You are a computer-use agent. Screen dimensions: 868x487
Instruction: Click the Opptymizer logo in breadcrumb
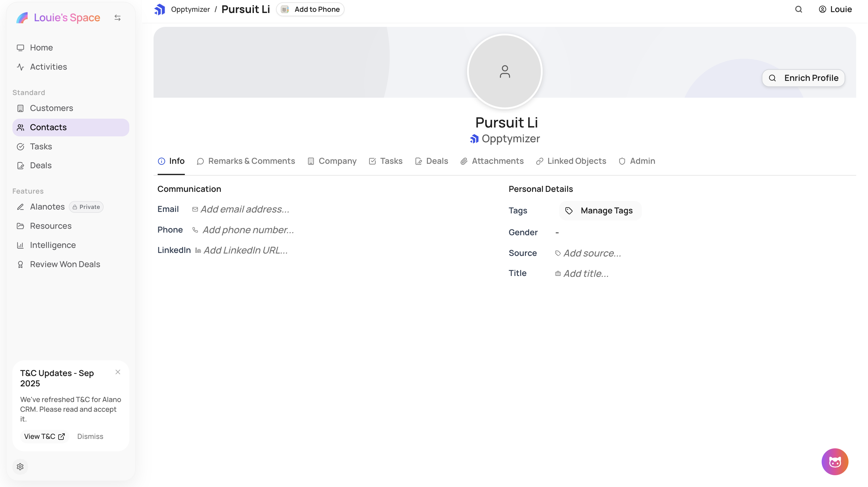click(x=160, y=9)
